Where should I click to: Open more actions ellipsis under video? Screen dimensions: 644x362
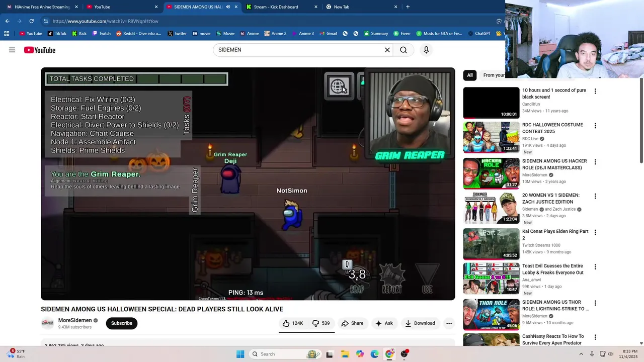(449, 323)
